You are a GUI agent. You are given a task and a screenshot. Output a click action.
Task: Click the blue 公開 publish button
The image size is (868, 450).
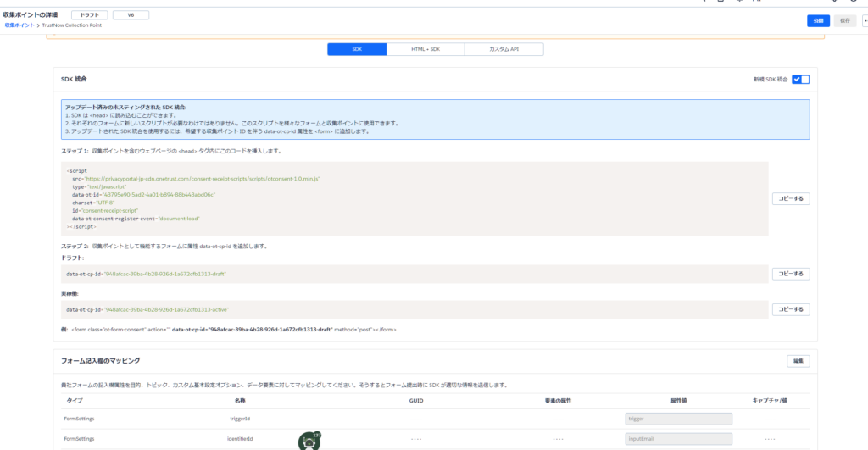point(818,20)
